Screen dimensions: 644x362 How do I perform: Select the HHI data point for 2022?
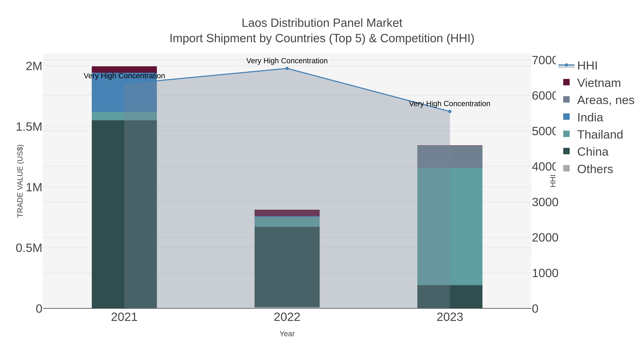click(287, 68)
